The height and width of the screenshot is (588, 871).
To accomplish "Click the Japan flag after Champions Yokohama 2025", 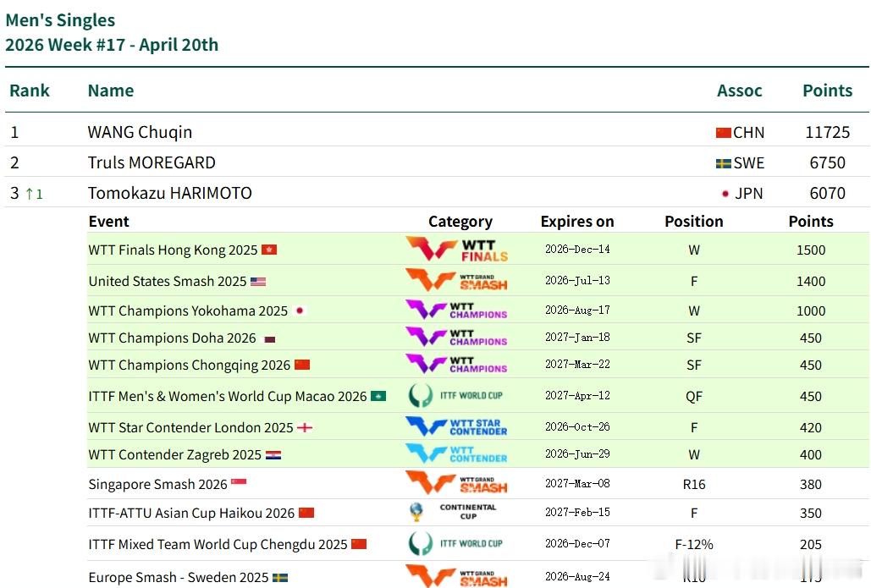I will click(300, 310).
